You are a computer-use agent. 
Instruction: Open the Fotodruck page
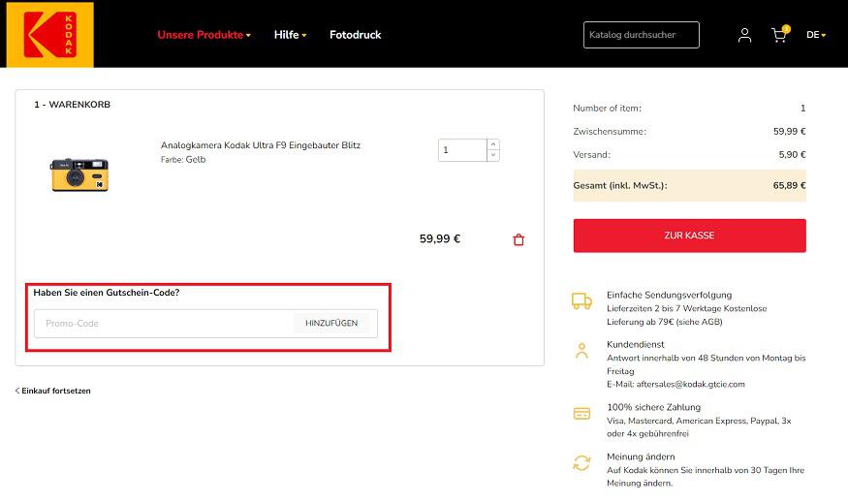(x=356, y=35)
